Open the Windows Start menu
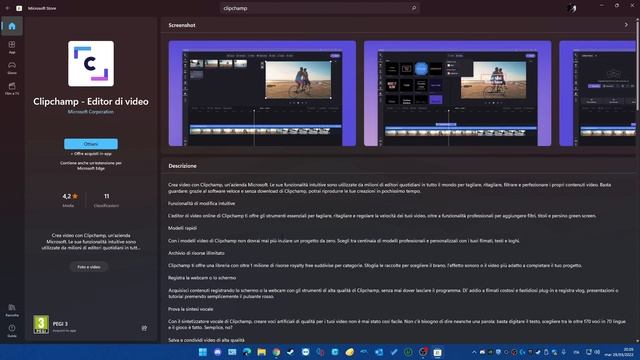This screenshot has width=640, height=360. 203,352
